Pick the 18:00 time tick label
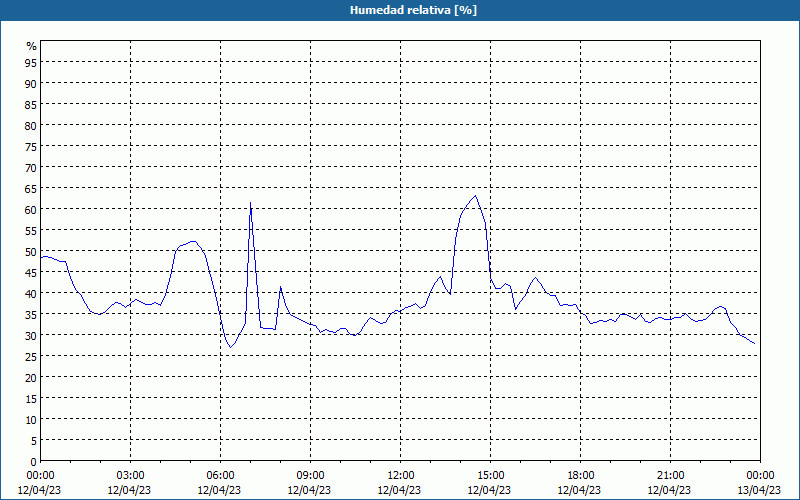The image size is (800, 500). click(x=580, y=476)
